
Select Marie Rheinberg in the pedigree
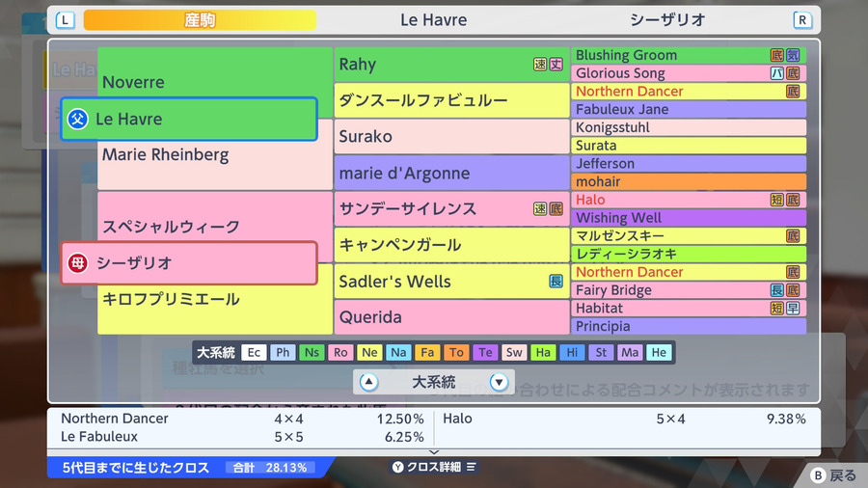tap(215, 165)
